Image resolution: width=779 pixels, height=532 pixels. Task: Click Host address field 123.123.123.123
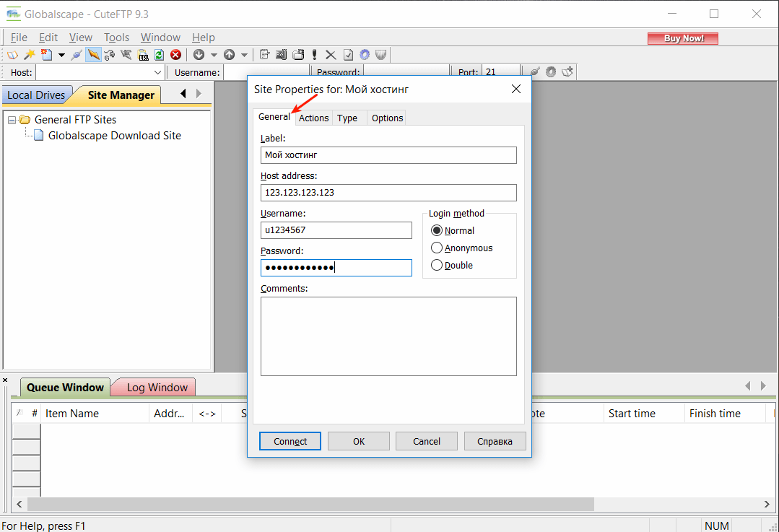click(388, 193)
